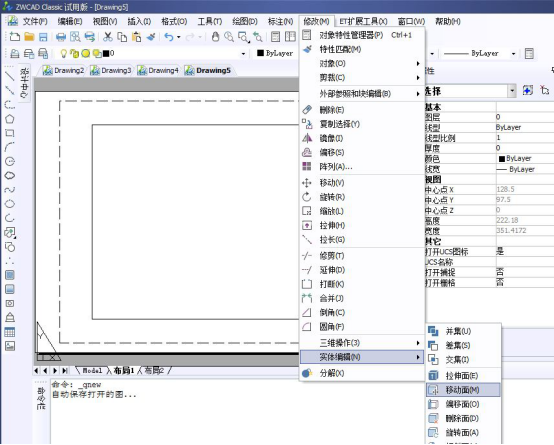Expand the selection combo box in properties
554x445 pixels.
tap(512, 91)
